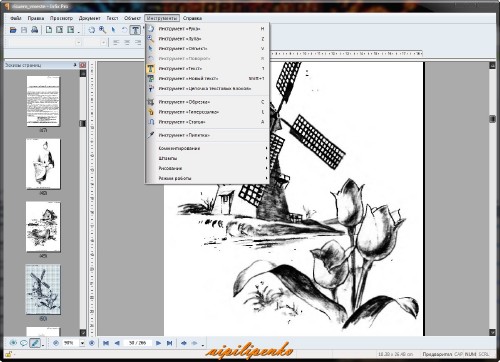This screenshot has height=362, width=500.
Task: Open the Справка menu
Action: click(192, 18)
